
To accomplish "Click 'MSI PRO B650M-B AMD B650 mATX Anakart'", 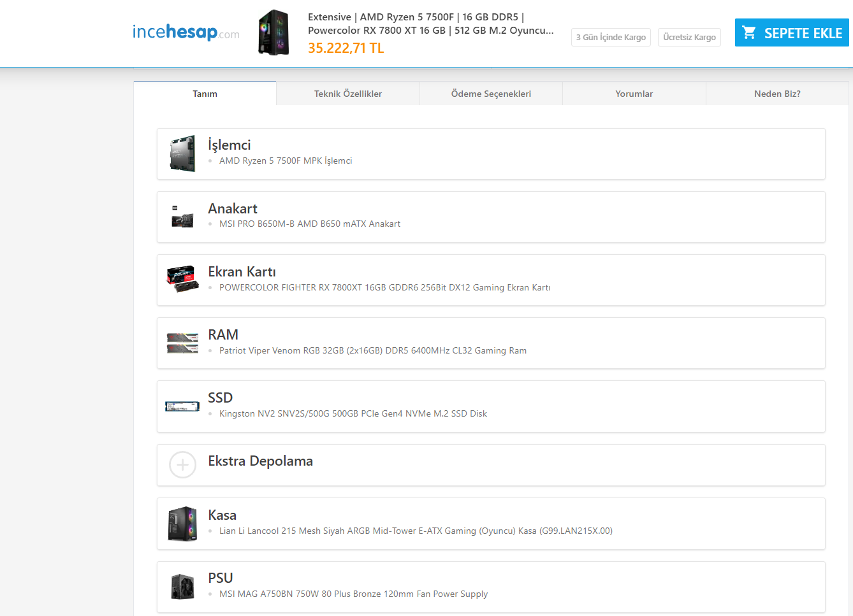I will pos(310,224).
